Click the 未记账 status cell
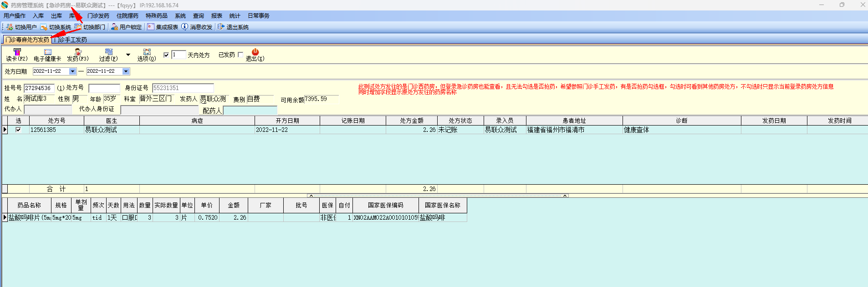Screen dimensions: 868x287 460,130
